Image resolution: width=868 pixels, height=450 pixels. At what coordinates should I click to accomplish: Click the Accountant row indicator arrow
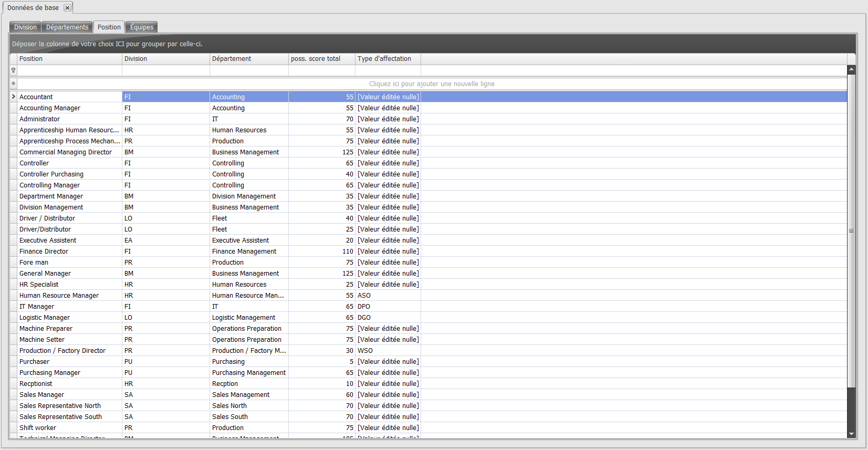[14, 97]
